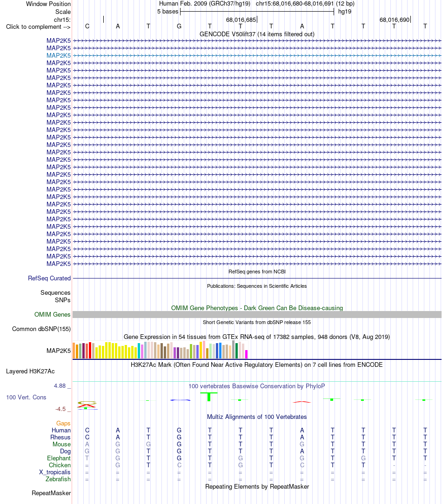The image size is (442, 504).
Task: Click the 100 Vert. Cons track label
Action: (x=26, y=398)
